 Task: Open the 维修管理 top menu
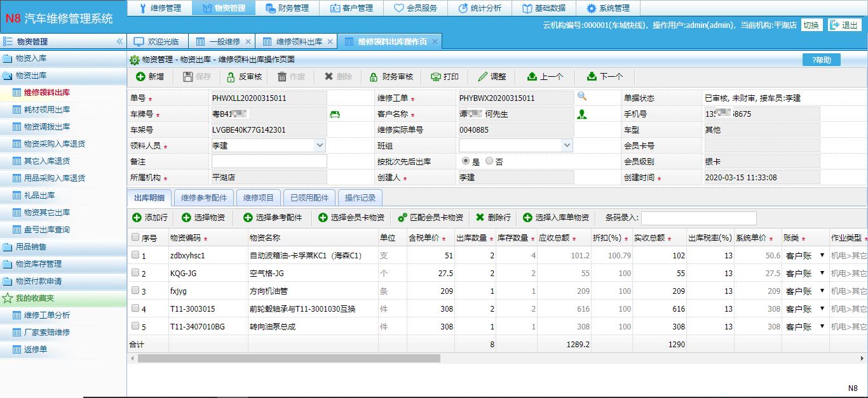pos(159,8)
